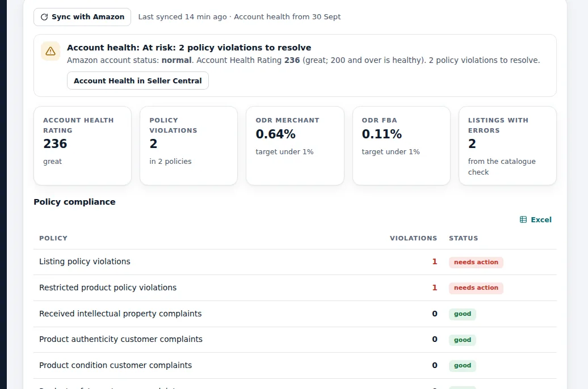
Task: Click the 236 rating value in card
Action: pos(55,144)
